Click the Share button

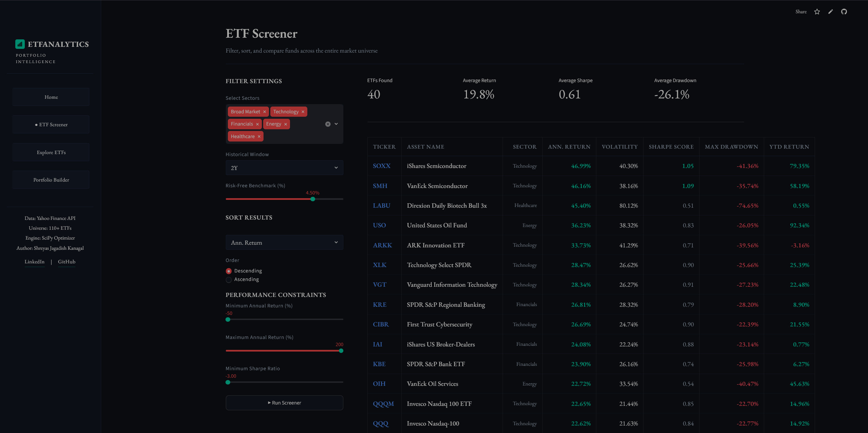(801, 12)
